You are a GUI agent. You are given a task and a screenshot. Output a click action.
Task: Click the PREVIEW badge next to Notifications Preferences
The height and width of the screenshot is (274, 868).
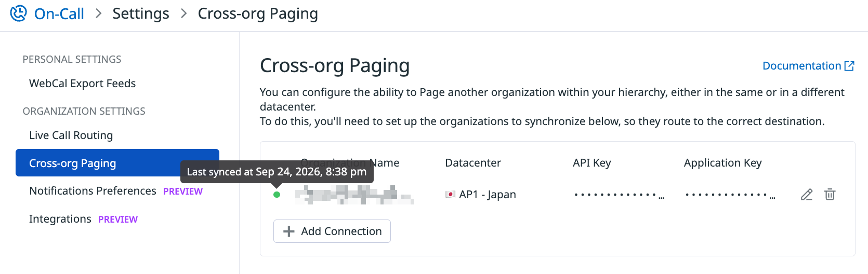point(183,191)
